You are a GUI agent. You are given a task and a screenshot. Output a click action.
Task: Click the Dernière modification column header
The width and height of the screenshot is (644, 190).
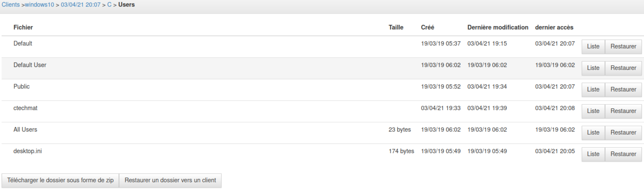[x=498, y=27]
